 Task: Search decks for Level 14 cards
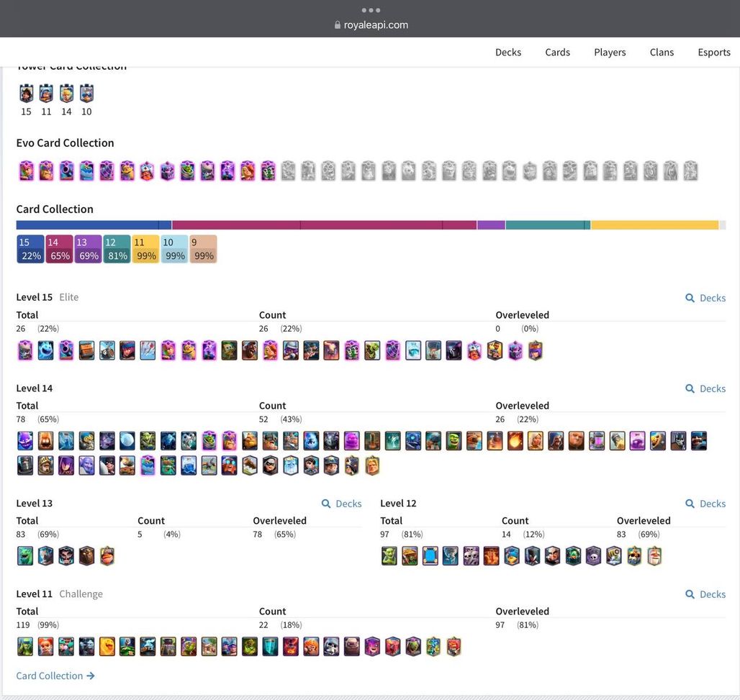(705, 388)
